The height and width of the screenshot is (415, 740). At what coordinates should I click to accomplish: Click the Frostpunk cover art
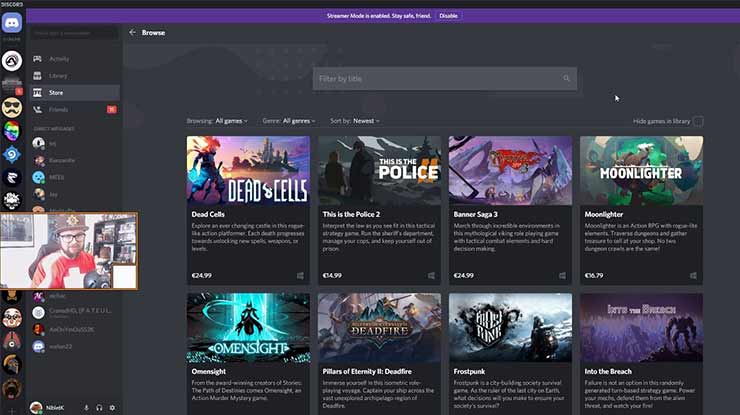click(510, 328)
